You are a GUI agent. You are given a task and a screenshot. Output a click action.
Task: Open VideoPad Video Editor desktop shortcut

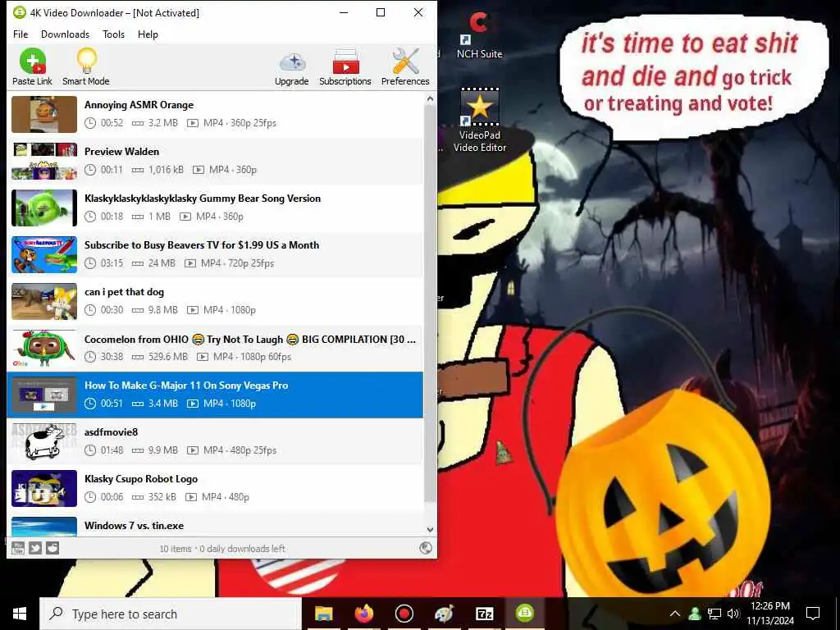(x=479, y=121)
